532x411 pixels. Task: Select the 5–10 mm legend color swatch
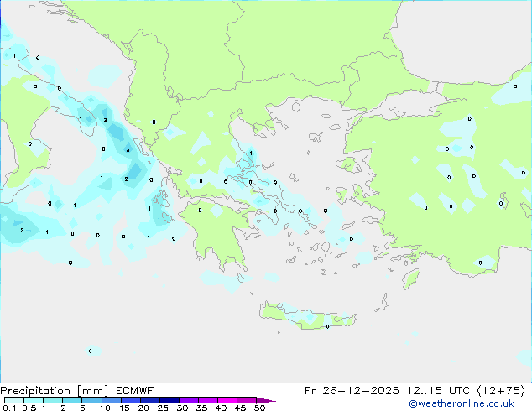click(x=91, y=400)
